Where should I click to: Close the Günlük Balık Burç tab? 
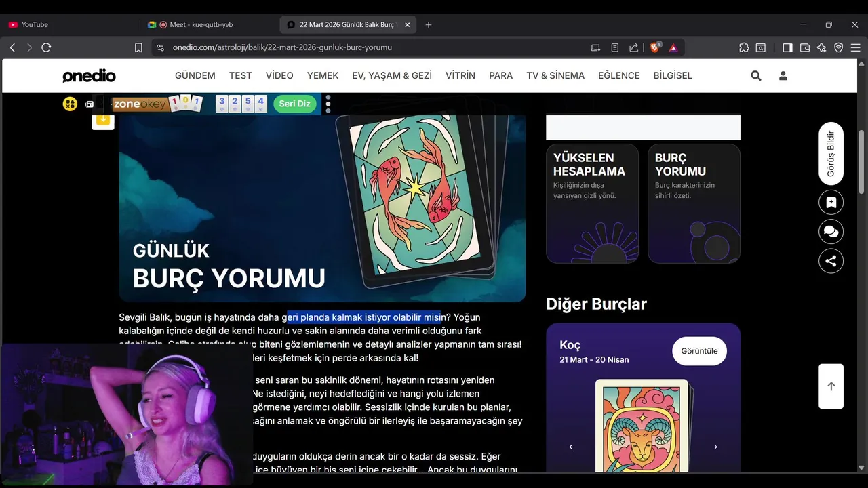tap(407, 24)
